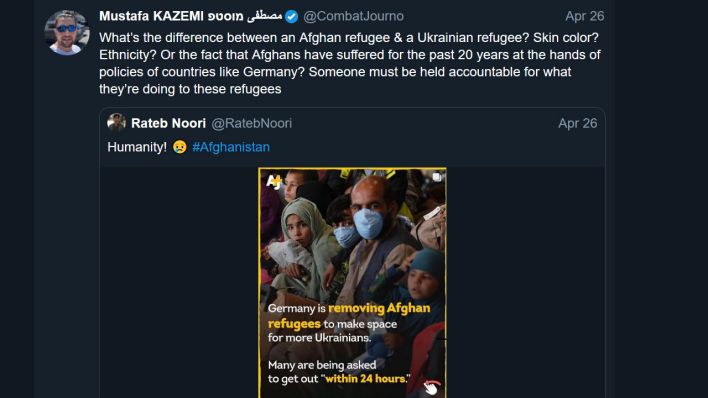Open Apr 26 timestamp of main tweet
This screenshot has height=398, width=708.
pyautogui.click(x=585, y=16)
